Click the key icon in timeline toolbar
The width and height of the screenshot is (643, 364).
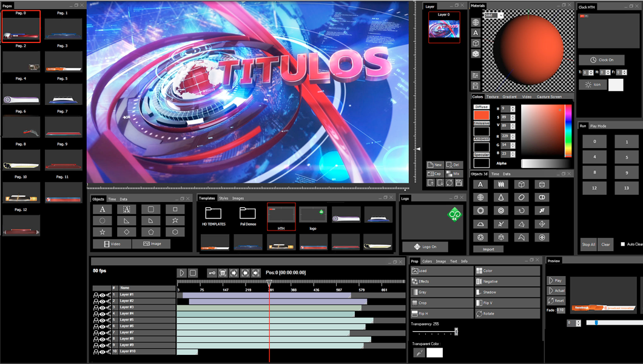pos(212,273)
